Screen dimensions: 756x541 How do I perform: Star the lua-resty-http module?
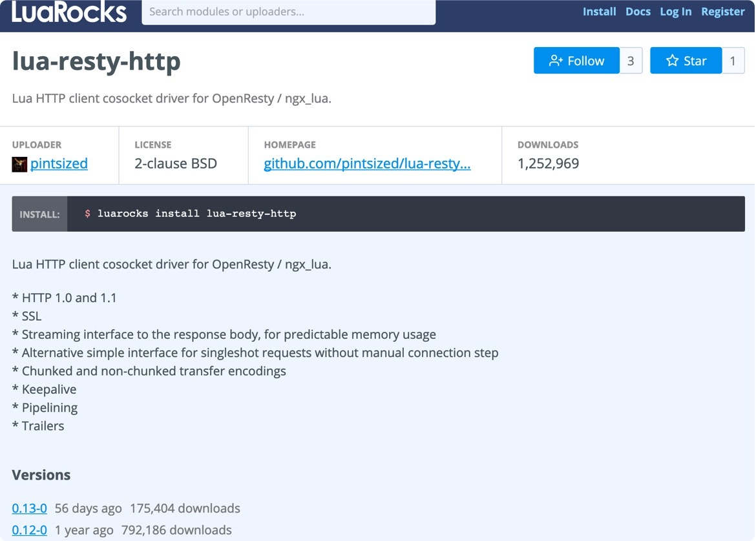[x=686, y=61]
